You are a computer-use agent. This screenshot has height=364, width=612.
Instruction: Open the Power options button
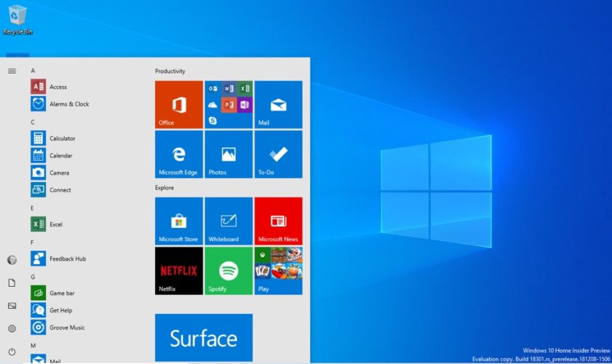tap(12, 351)
